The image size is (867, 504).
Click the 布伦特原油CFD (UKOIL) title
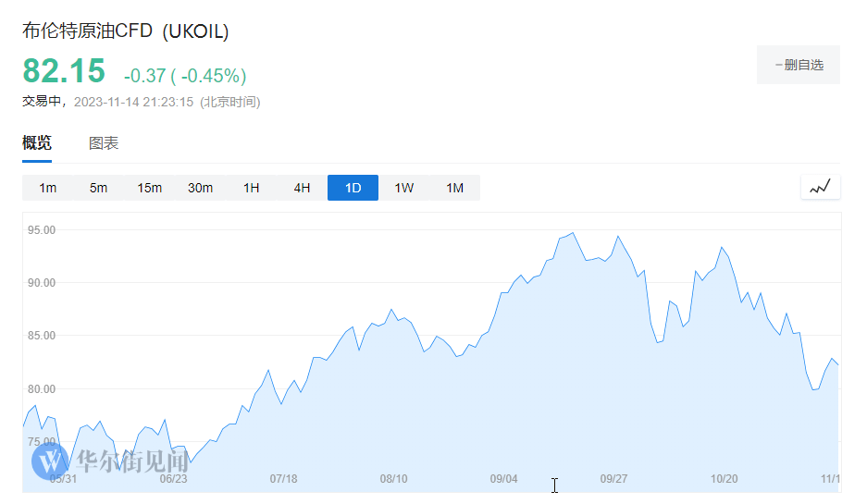click(126, 31)
